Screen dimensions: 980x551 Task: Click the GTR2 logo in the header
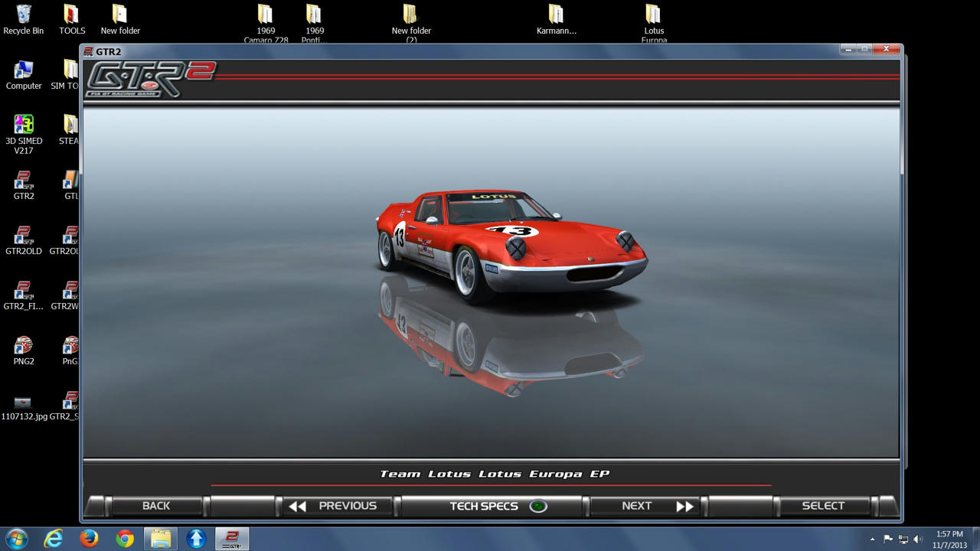(x=151, y=80)
